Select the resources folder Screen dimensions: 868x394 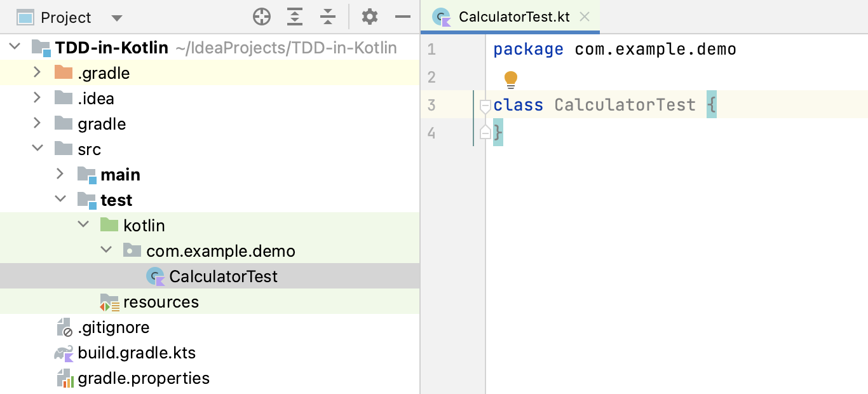[x=161, y=302]
